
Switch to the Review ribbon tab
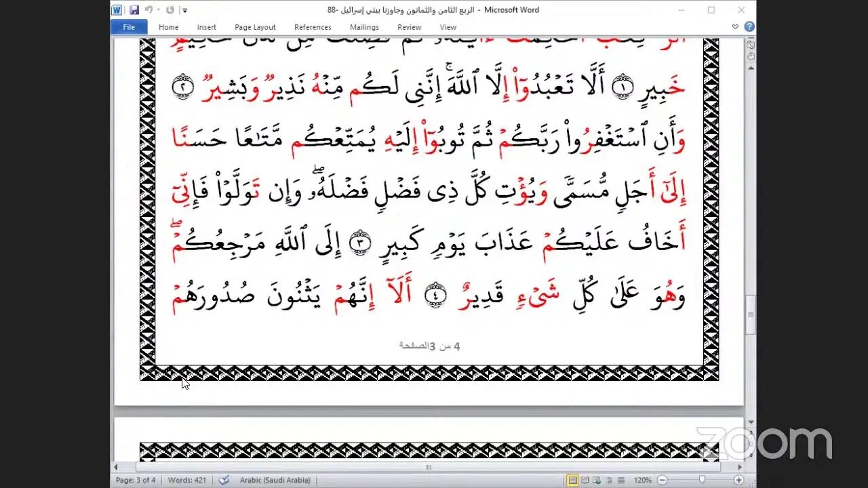pyautogui.click(x=410, y=27)
